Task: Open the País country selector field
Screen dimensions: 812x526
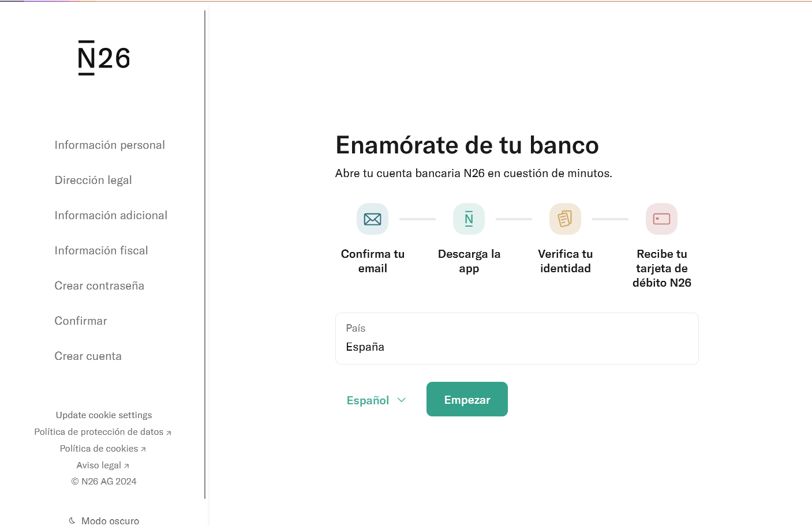Action: pyautogui.click(x=517, y=339)
